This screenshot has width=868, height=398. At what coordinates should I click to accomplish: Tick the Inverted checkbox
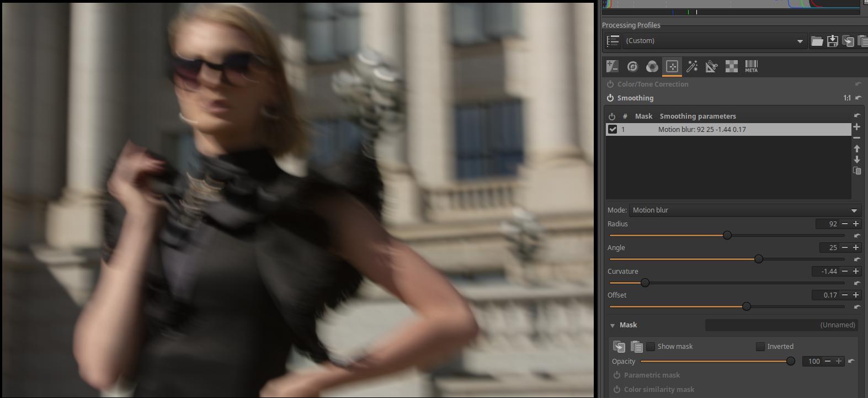[760, 347]
